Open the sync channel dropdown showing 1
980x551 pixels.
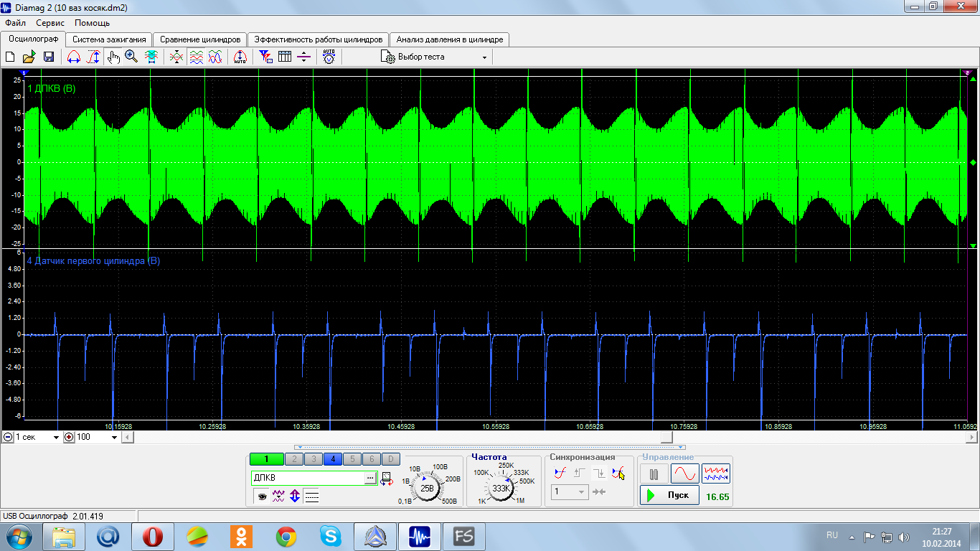[x=570, y=492]
